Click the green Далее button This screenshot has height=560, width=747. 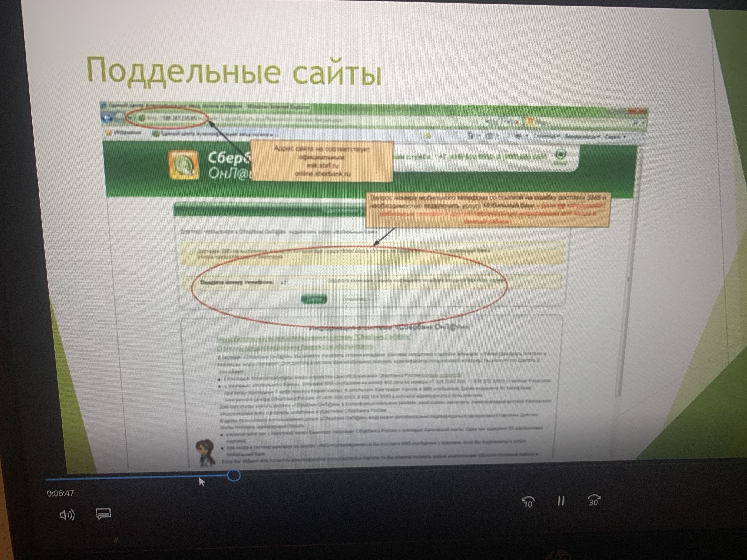pos(314,299)
